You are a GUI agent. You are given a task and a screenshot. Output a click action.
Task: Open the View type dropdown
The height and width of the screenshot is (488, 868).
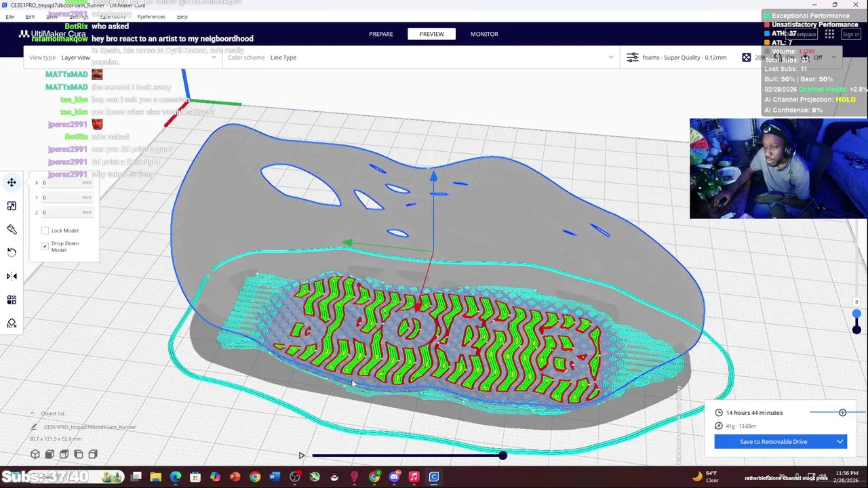pos(122,58)
